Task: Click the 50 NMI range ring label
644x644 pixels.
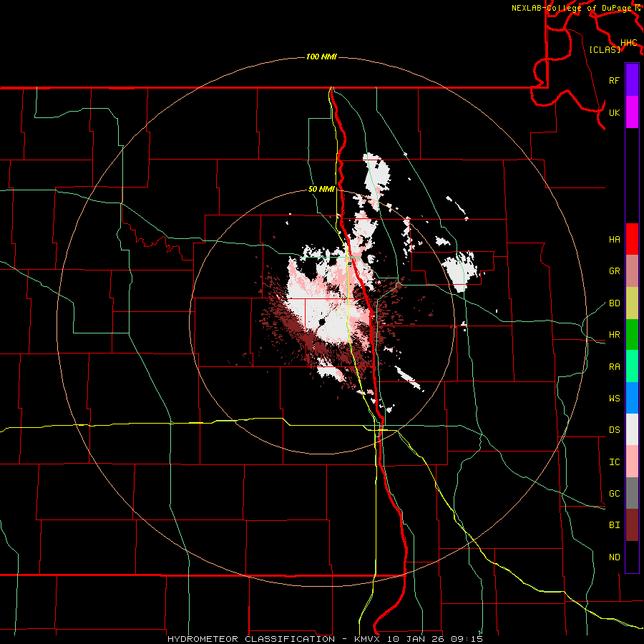Action: pos(321,190)
